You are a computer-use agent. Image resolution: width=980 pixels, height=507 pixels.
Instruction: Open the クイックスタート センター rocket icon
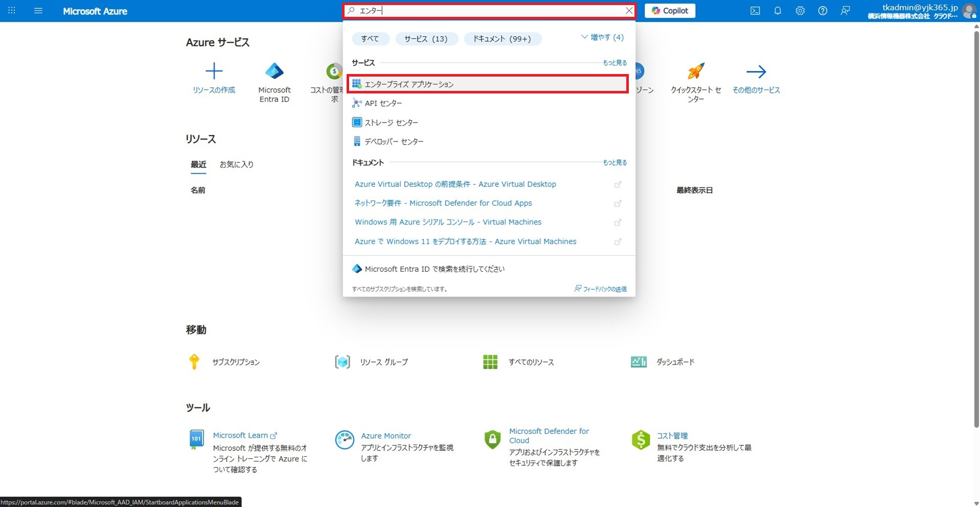pyautogui.click(x=695, y=71)
